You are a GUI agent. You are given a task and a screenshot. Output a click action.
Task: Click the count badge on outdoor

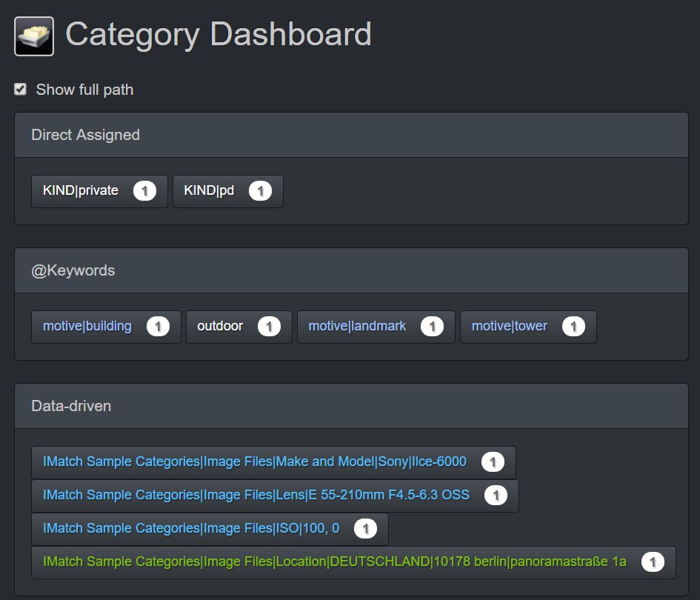pyautogui.click(x=269, y=327)
